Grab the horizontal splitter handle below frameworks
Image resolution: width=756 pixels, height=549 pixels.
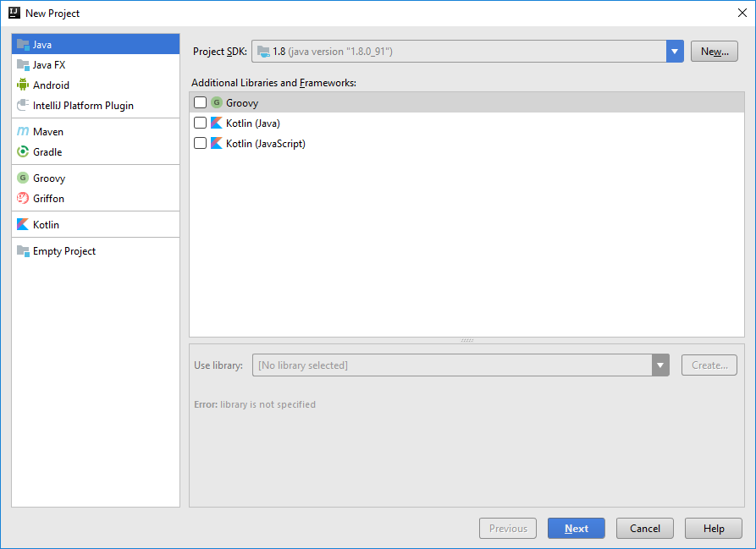pyautogui.click(x=466, y=340)
